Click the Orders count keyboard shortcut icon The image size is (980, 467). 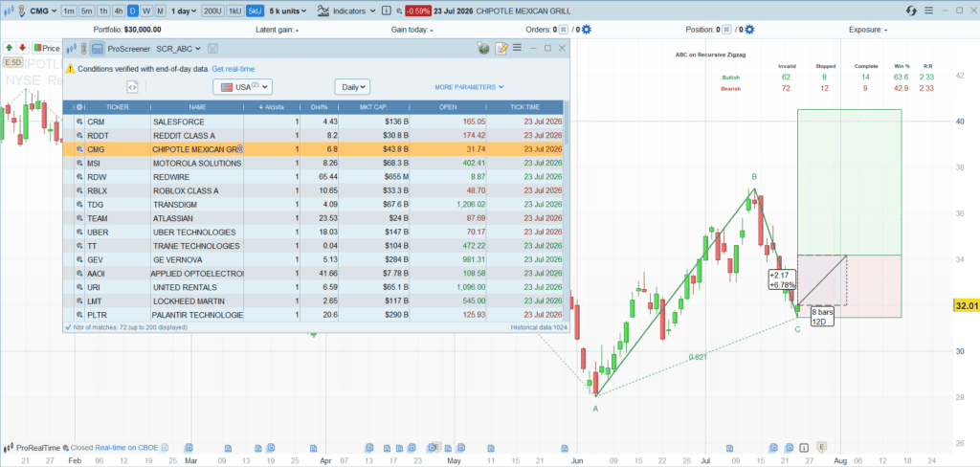563,30
